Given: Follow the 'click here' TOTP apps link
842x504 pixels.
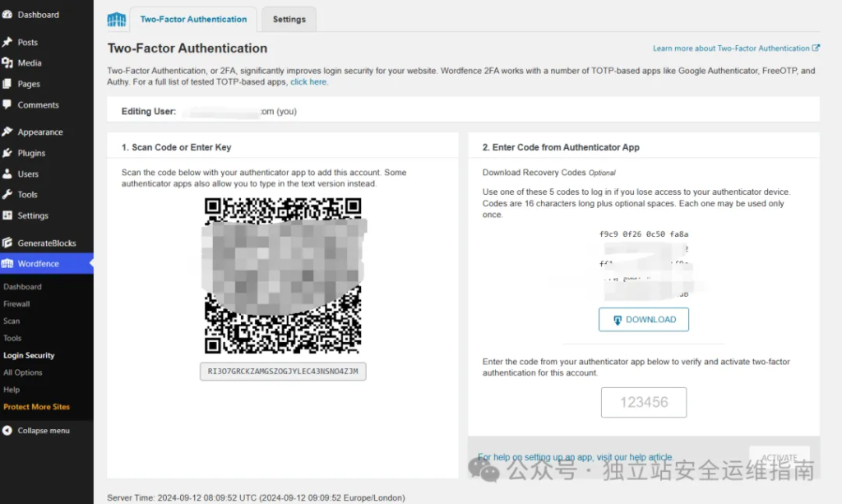Looking at the screenshot, I should point(308,82).
